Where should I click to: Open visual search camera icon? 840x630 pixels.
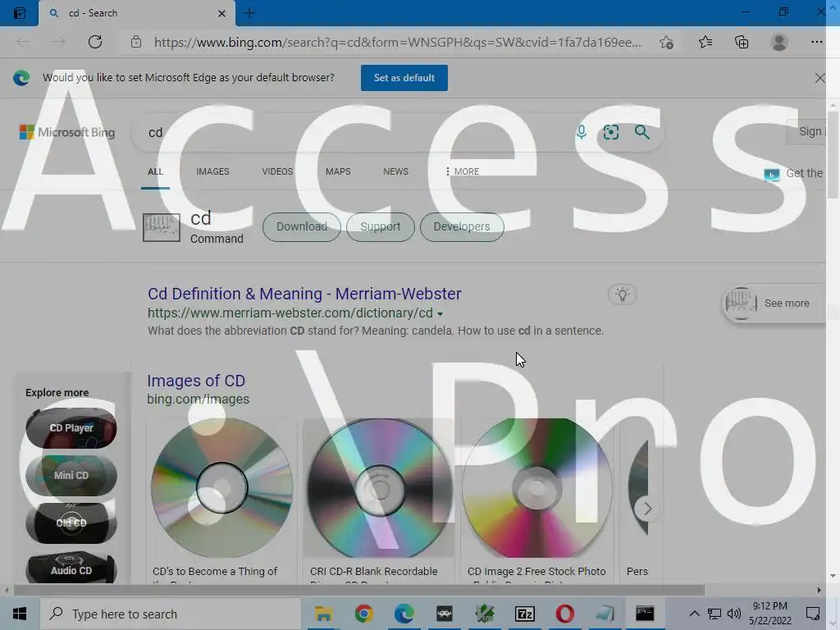point(611,132)
